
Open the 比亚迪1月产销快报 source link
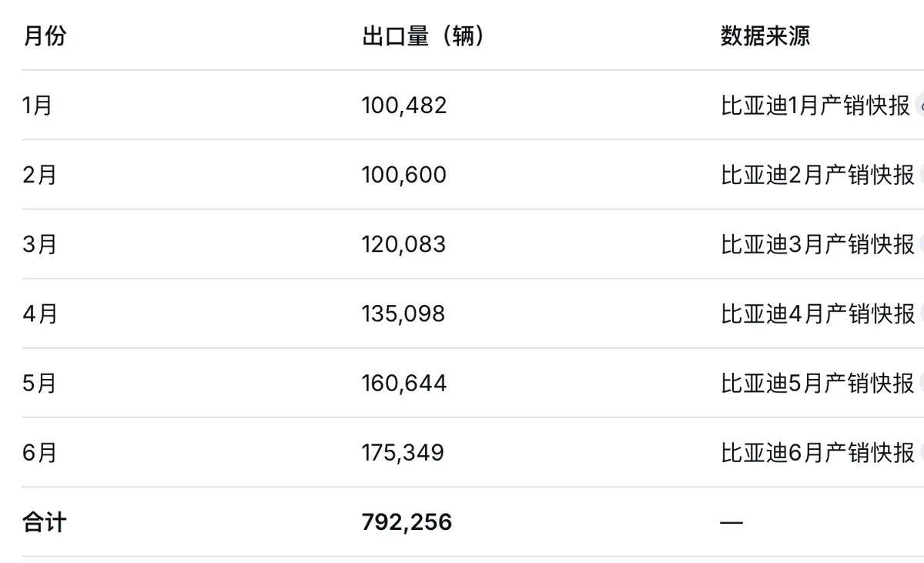click(x=815, y=106)
